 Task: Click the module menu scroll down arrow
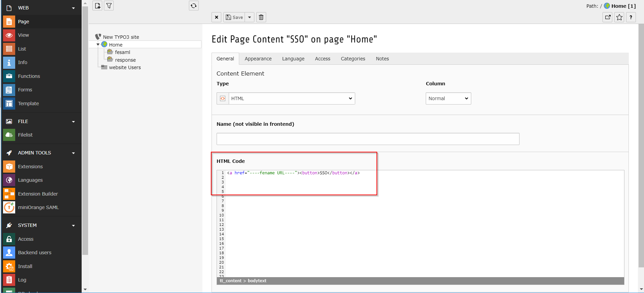point(85,289)
